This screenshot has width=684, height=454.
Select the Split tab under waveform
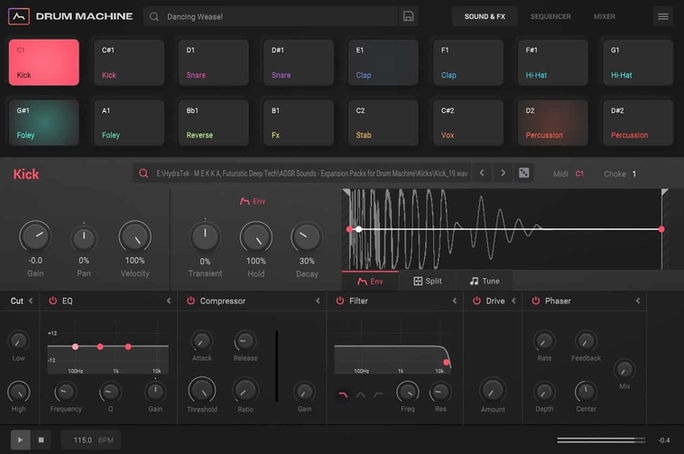coord(428,281)
